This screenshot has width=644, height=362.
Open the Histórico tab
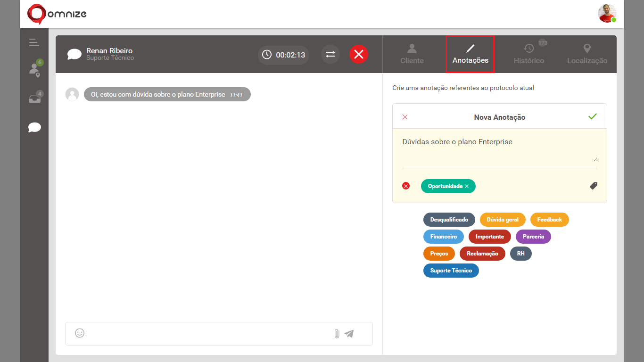[529, 54]
